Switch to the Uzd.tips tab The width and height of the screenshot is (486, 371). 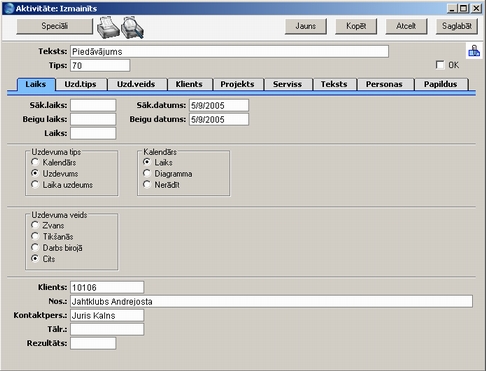(81, 84)
